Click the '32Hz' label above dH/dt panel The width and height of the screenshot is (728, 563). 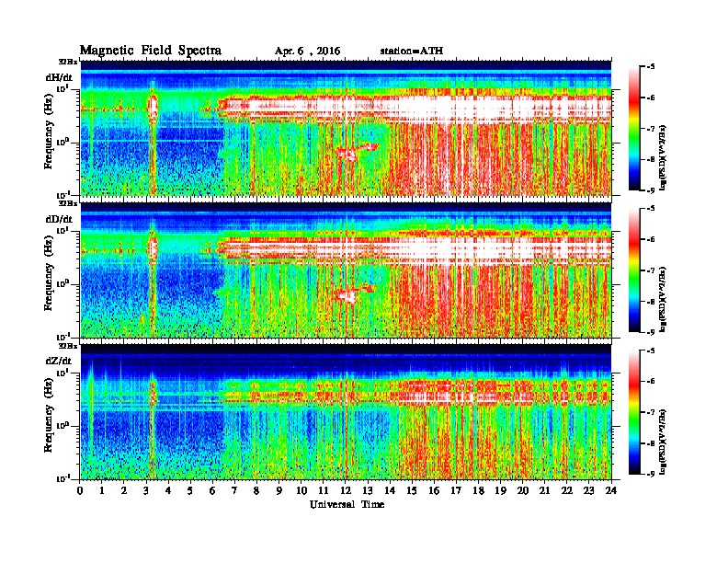[68, 62]
